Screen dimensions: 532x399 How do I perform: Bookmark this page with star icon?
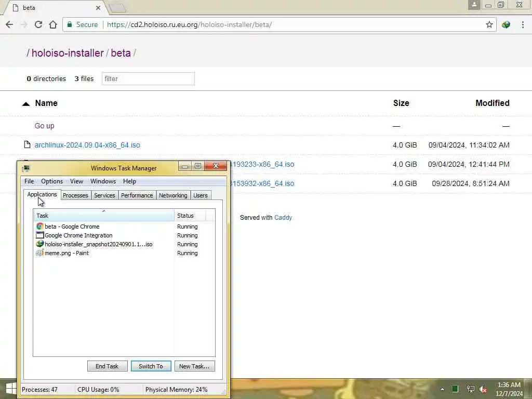pos(489,24)
